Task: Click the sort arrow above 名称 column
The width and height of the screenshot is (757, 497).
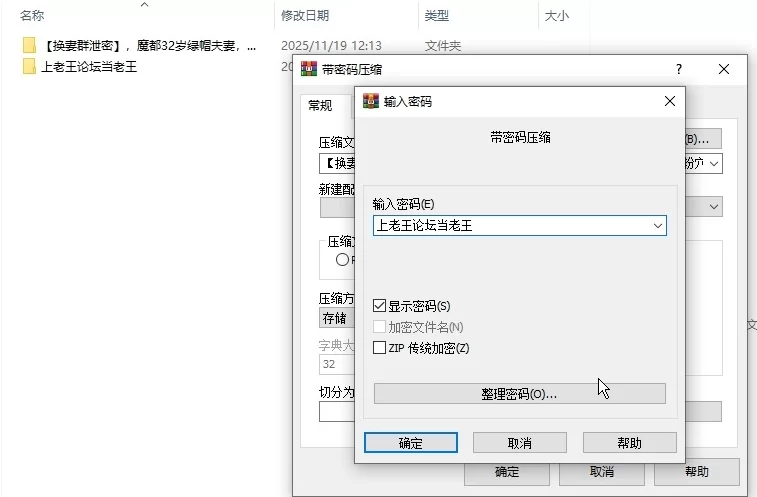Action: [x=144, y=5]
